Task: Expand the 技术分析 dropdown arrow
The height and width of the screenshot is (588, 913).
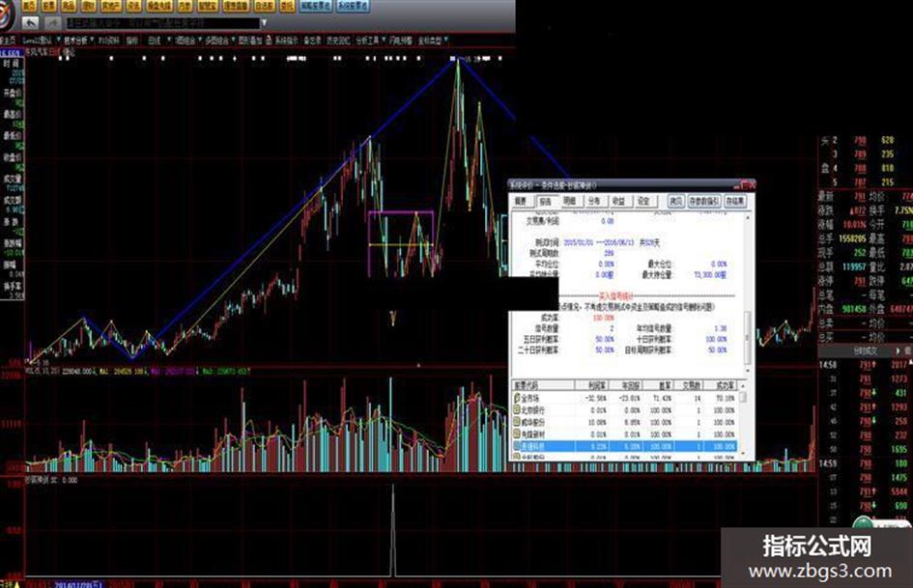Action: (x=92, y=41)
